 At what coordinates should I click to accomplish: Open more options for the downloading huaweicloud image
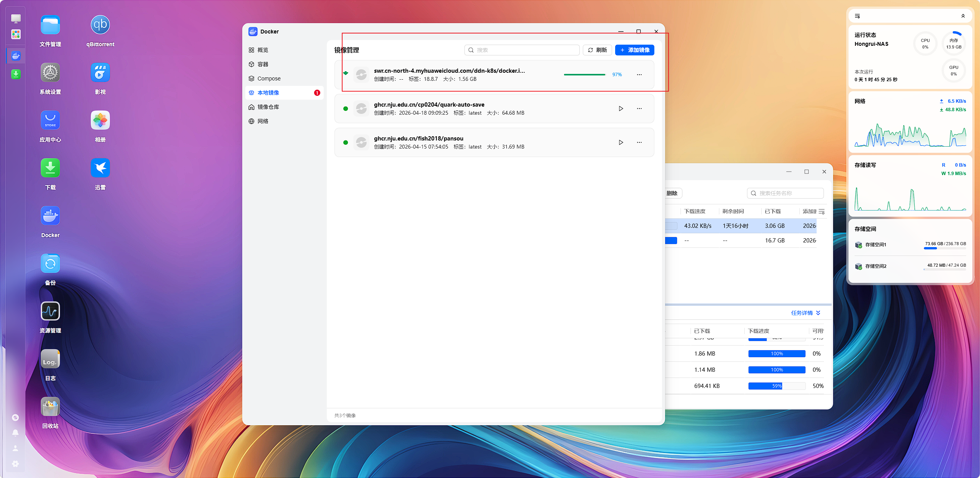[639, 75]
